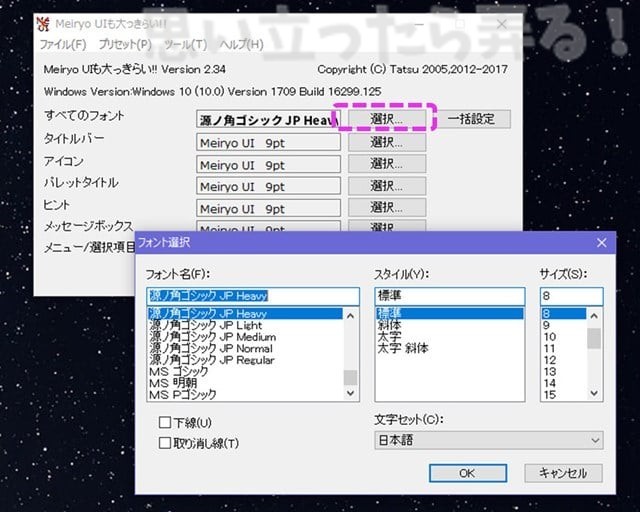Click the down arrow of font list scrollbar
Image resolution: width=640 pixels, height=512 pixels.
(x=350, y=394)
